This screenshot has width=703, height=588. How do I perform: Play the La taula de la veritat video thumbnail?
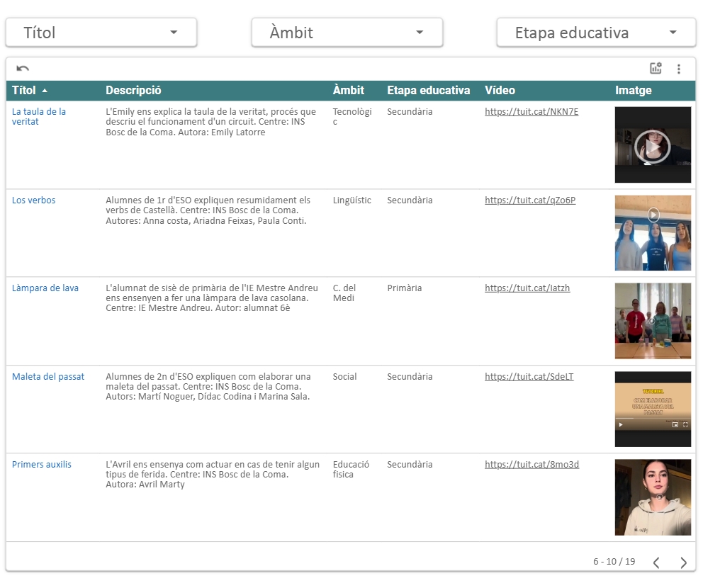click(652, 145)
